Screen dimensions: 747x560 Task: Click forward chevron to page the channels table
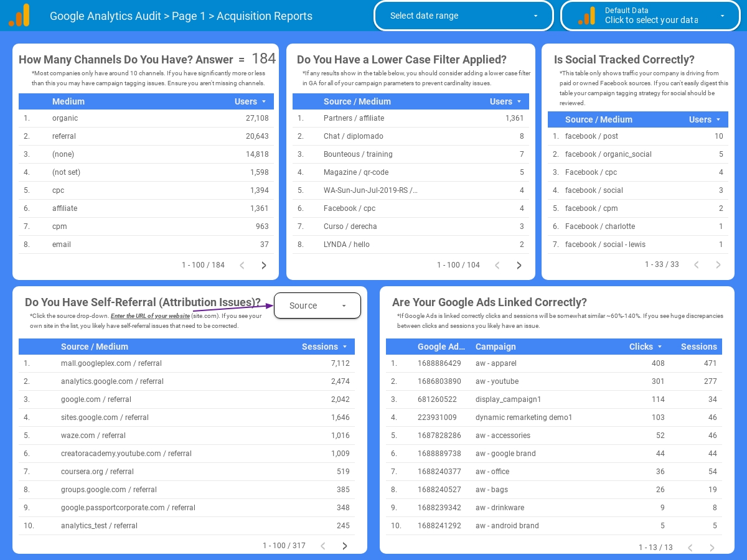coord(263,265)
